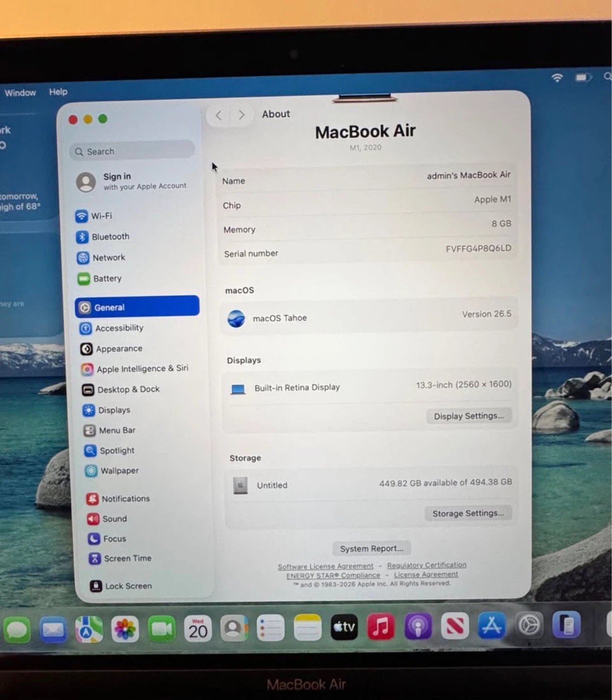Open Screen Time settings
The height and width of the screenshot is (700, 612).
(120, 559)
